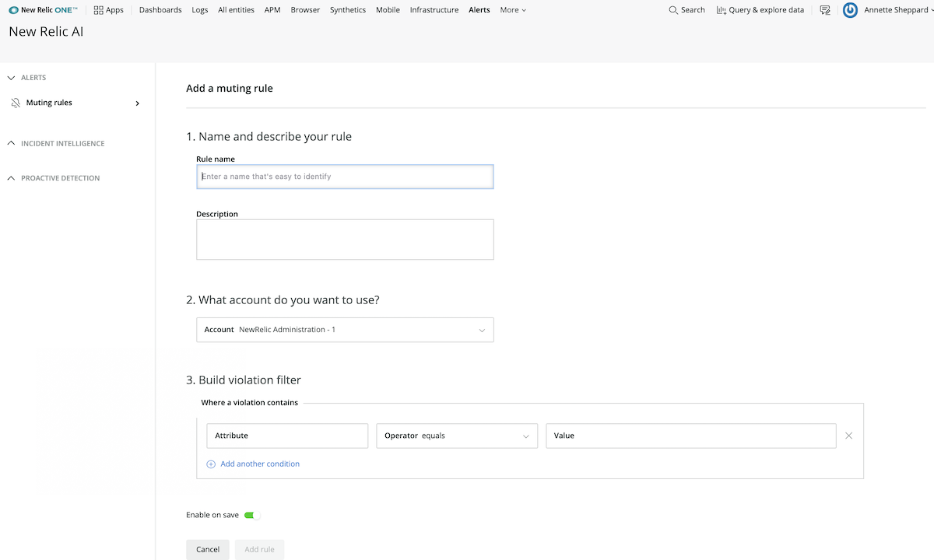
Task: Click the Search magnifier icon
Action: pyautogui.click(x=673, y=10)
